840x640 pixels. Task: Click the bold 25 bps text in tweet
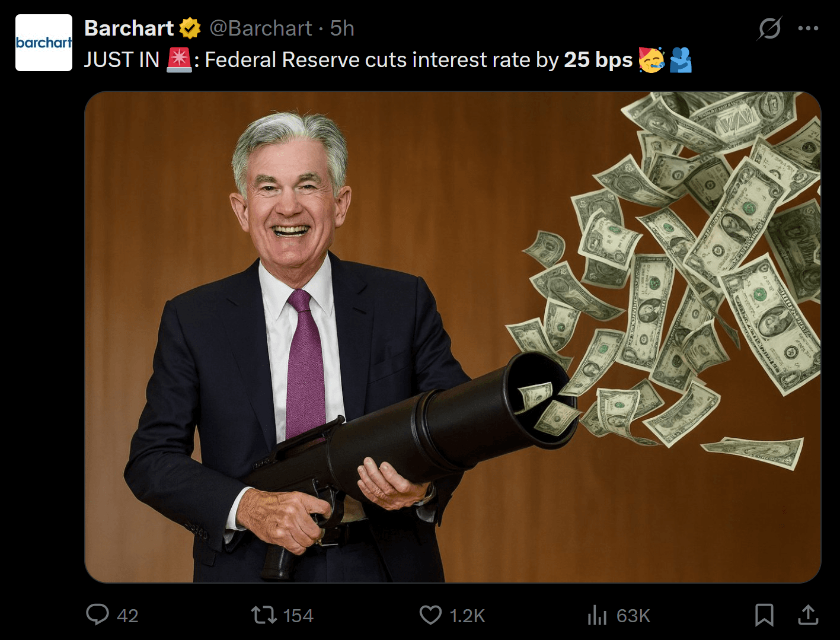(x=598, y=60)
